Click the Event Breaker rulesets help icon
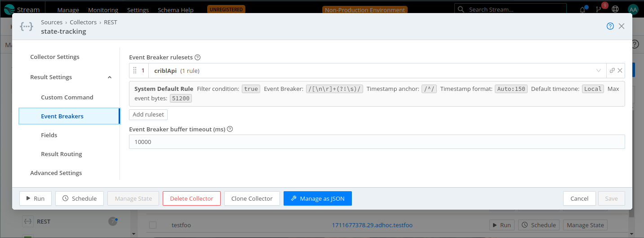The width and height of the screenshot is (644, 238). (x=197, y=58)
